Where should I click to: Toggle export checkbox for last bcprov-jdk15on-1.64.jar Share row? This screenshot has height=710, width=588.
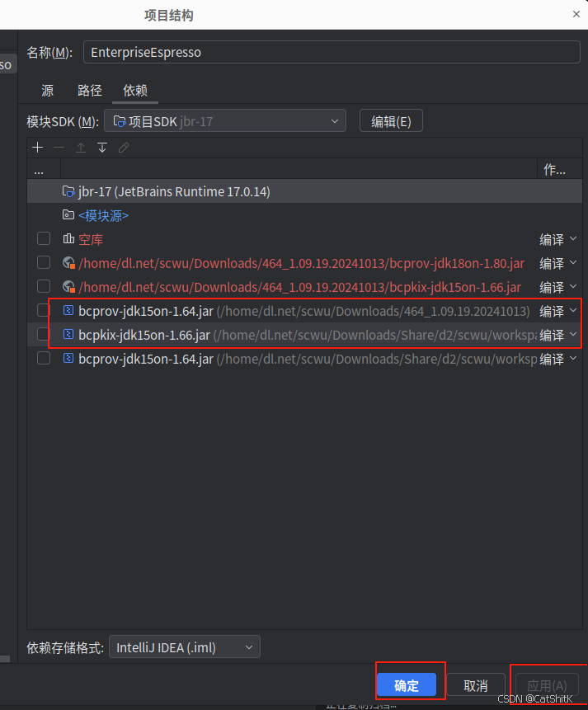(44, 358)
